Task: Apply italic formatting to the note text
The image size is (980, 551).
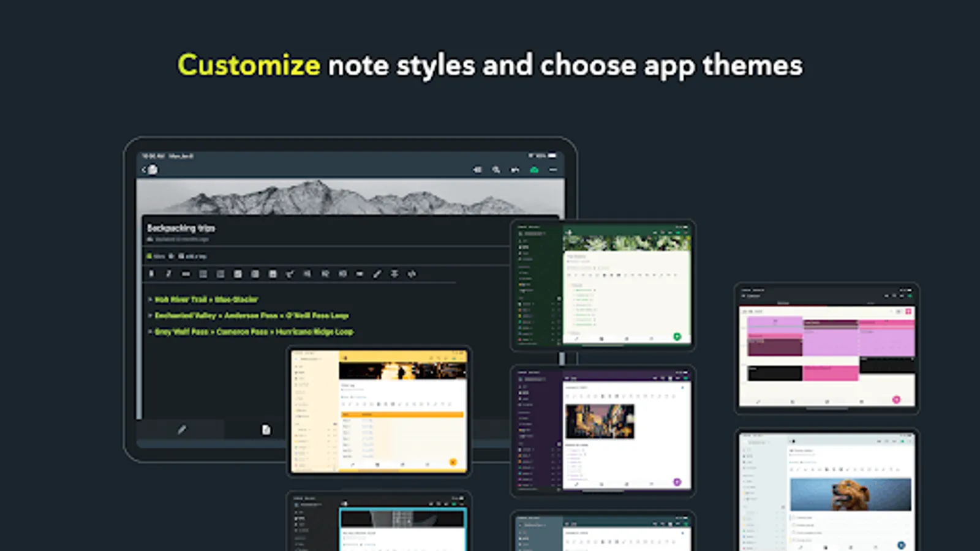Action: coord(168,274)
